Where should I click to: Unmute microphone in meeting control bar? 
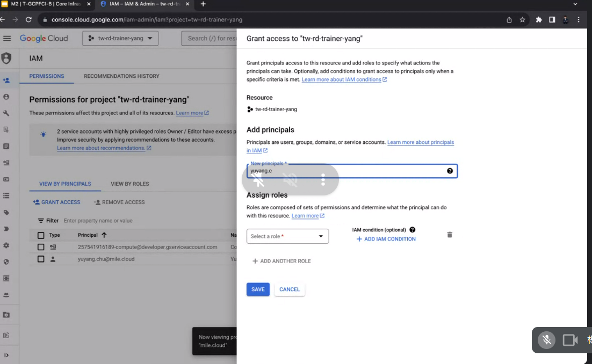547,340
